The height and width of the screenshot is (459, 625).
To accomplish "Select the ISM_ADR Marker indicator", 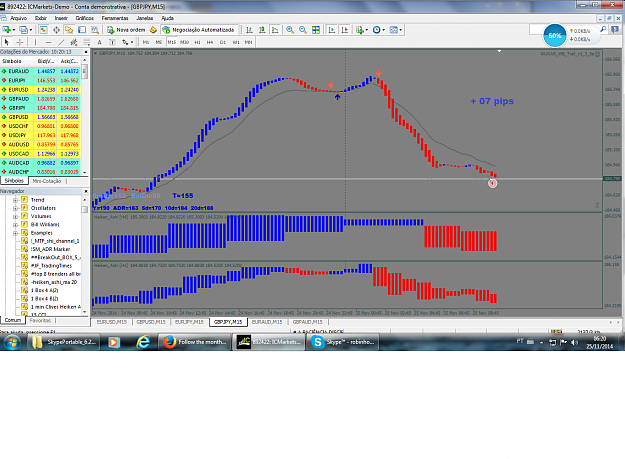I will 50,249.
